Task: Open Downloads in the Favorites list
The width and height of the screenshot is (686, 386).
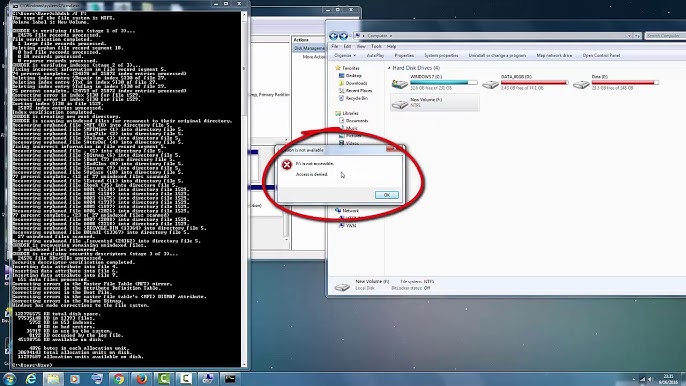Action: (x=356, y=83)
